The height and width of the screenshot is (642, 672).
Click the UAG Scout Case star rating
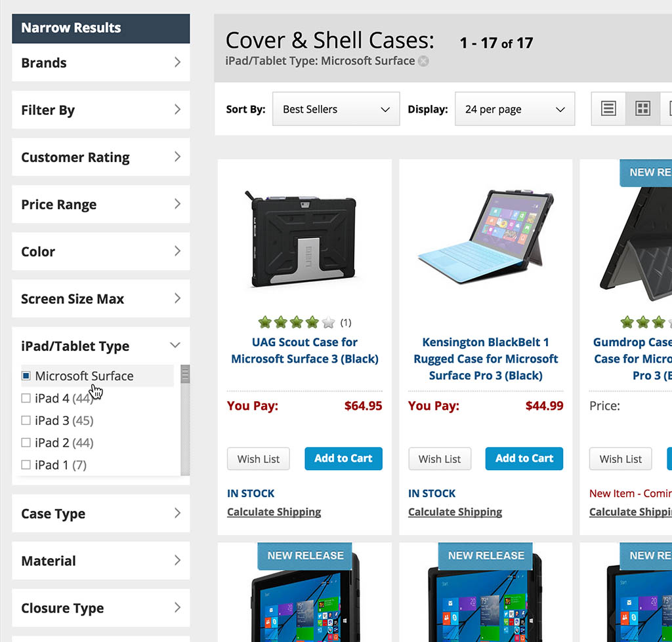(297, 322)
